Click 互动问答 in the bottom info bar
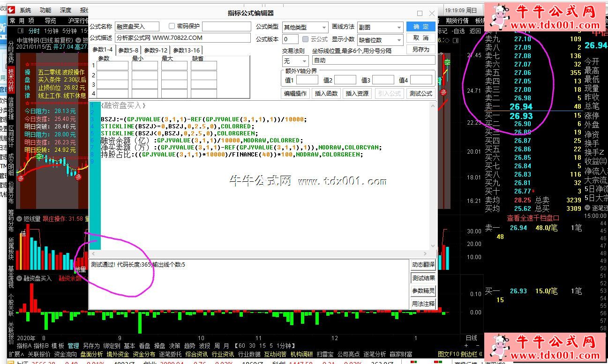 [276, 354]
